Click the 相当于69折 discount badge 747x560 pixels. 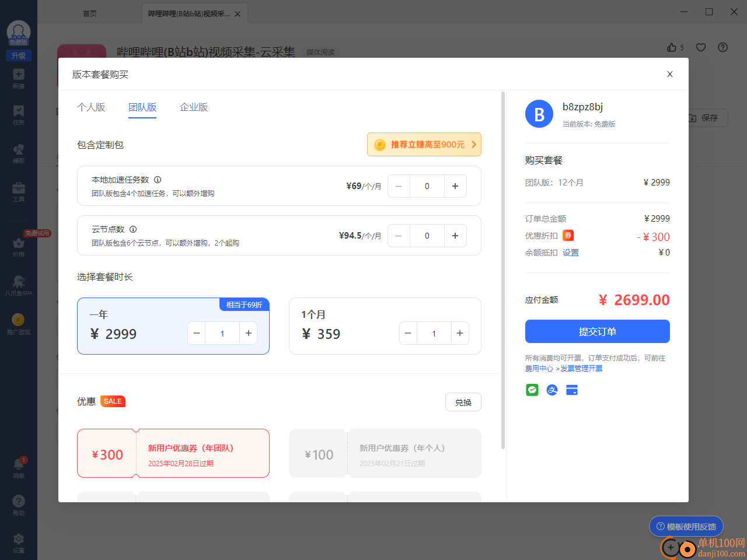[x=245, y=304]
